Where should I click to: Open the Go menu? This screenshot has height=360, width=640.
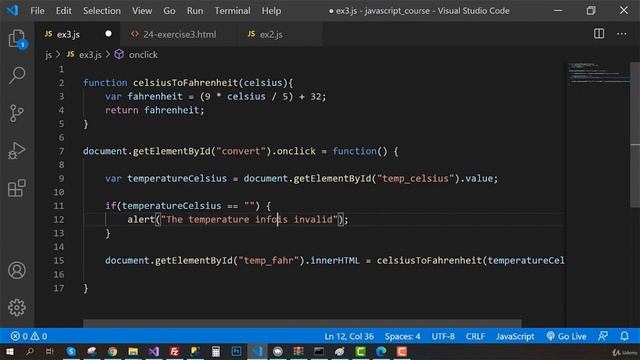click(169, 11)
